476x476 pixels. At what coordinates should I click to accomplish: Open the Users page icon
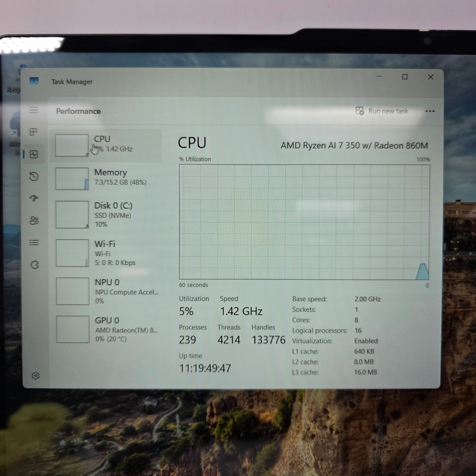click(34, 220)
